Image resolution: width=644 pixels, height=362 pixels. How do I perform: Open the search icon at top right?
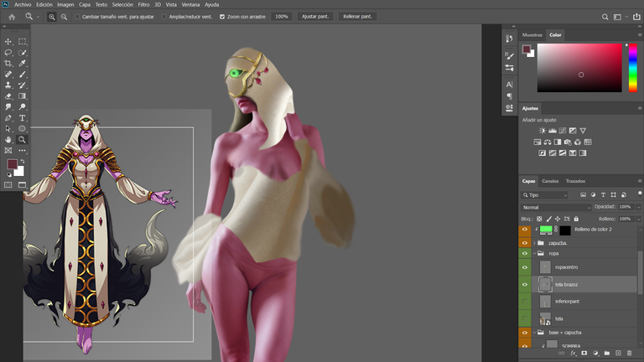(605, 17)
